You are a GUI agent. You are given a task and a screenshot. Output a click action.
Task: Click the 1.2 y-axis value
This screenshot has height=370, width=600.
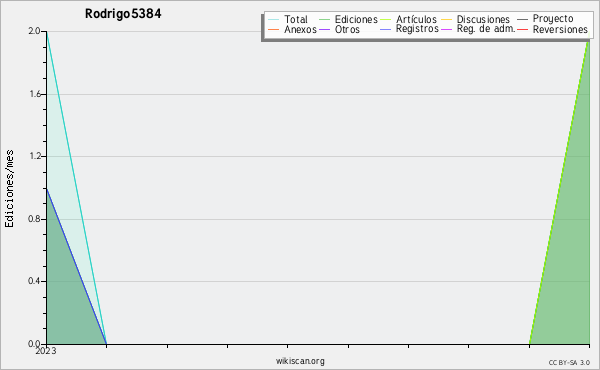(35, 156)
